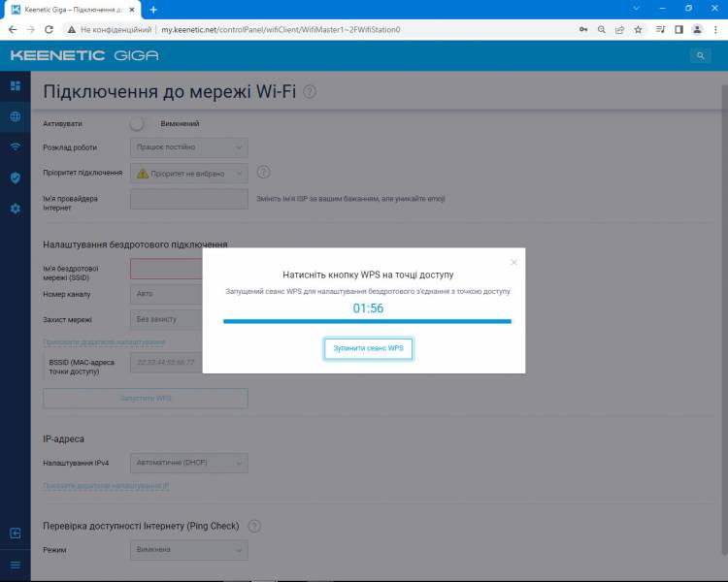Click the page vertical scrollbar
The width and height of the screenshot is (728, 582).
(724, 319)
